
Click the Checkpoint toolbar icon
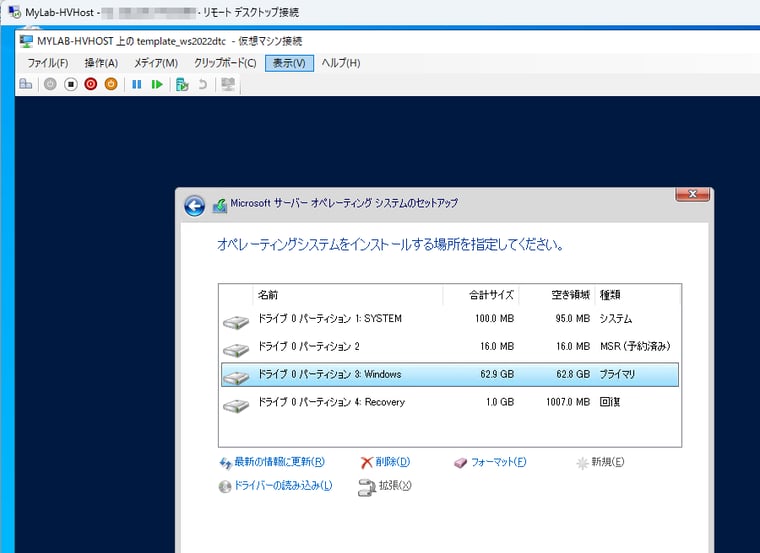(182, 84)
